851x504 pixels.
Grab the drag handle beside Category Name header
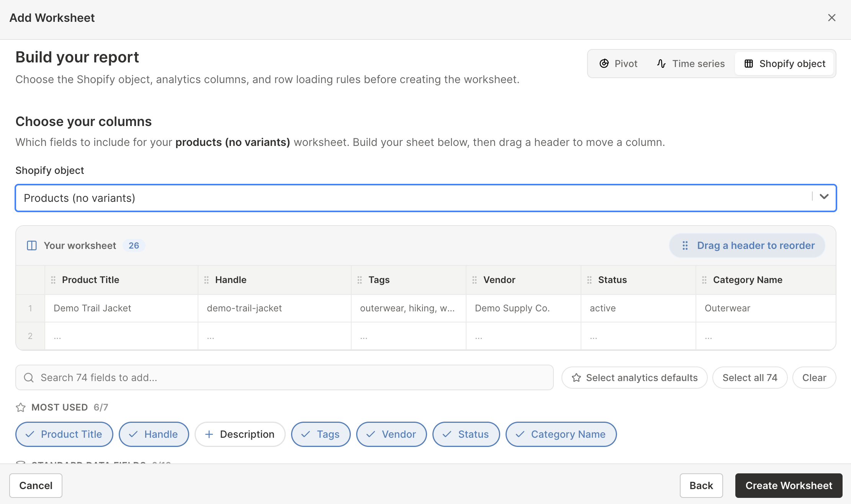click(x=704, y=280)
